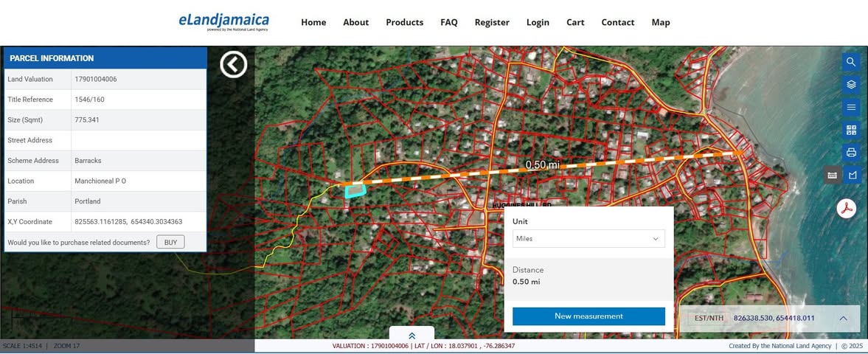Click the orange measurement endpoint near the coast

pyautogui.click(x=738, y=153)
